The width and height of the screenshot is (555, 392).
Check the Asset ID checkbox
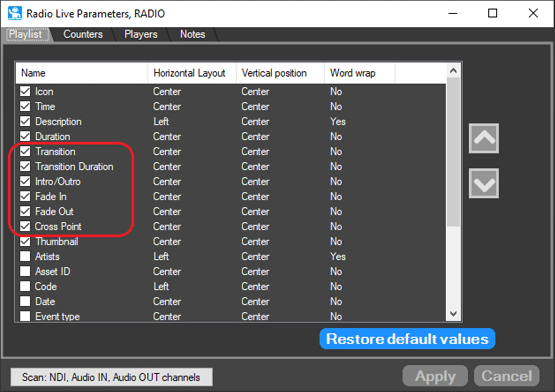25,271
